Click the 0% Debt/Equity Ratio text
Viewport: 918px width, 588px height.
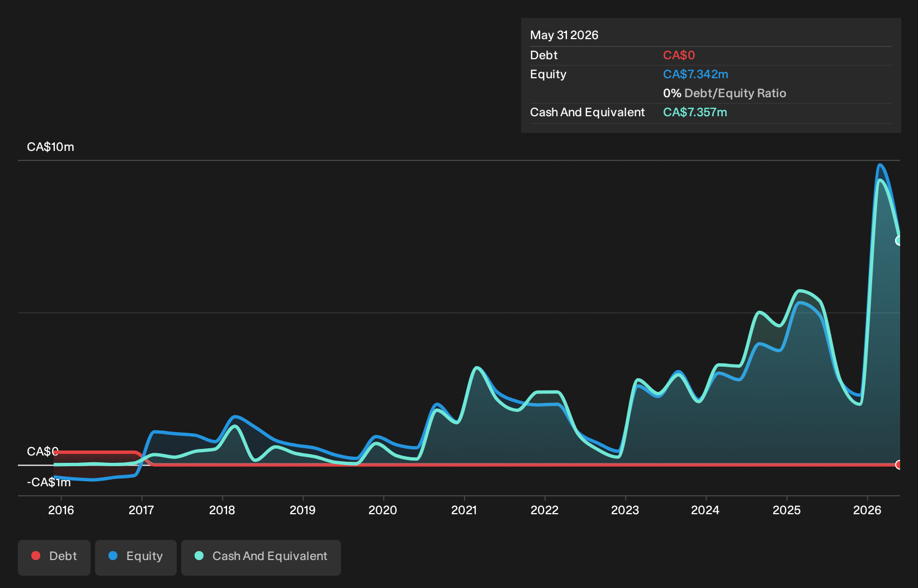(x=725, y=93)
